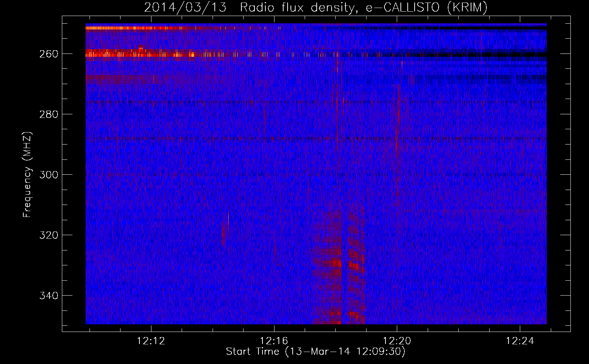Click the 340 frequency tick label
The width and height of the screenshot is (589, 364).
coord(48,296)
